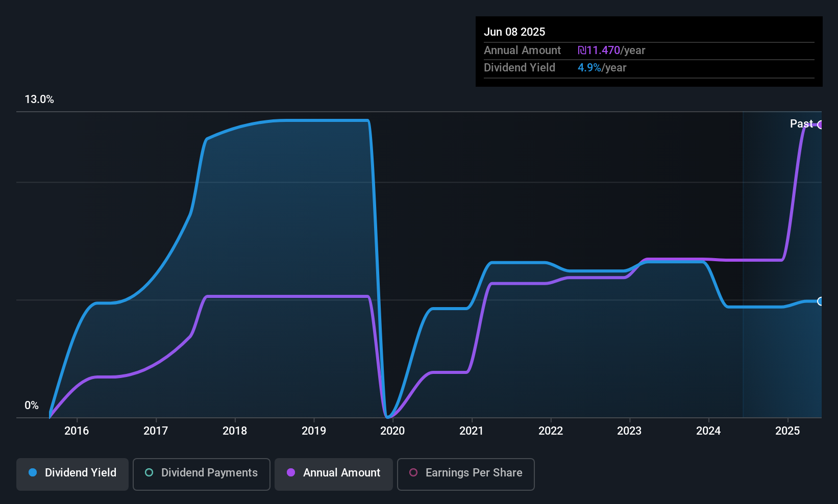Click the purple Annual Amount endpoint marker

(x=821, y=124)
